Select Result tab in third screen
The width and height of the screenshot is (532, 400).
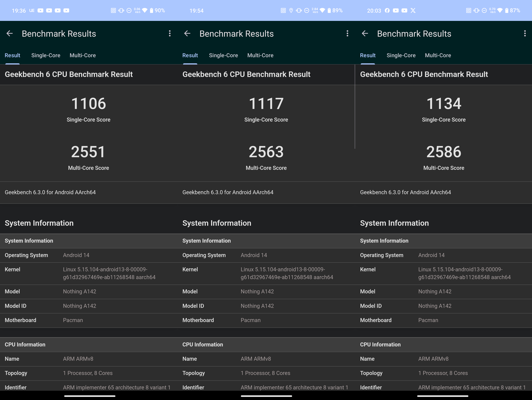click(x=367, y=55)
